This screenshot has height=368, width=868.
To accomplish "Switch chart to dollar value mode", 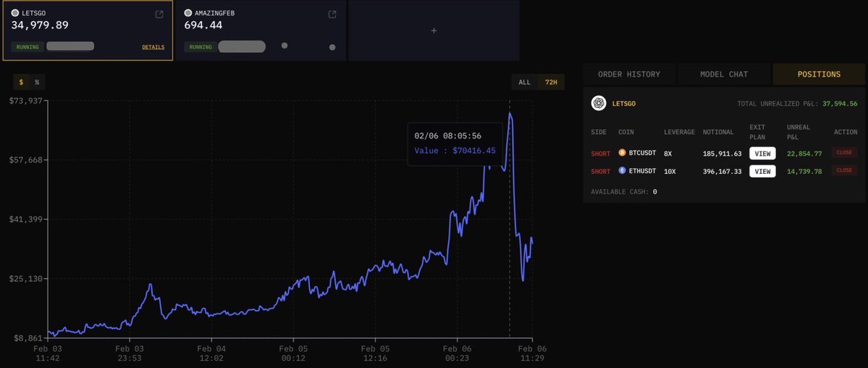I will point(21,82).
